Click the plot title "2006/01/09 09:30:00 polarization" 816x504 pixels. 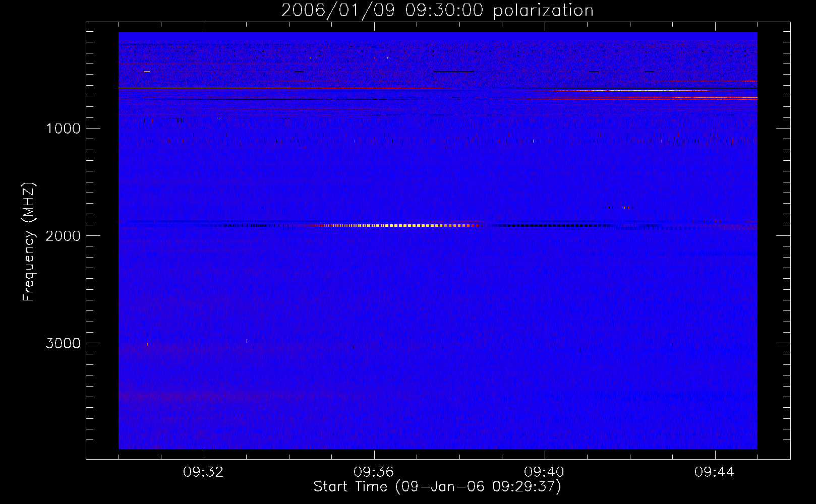click(x=437, y=10)
